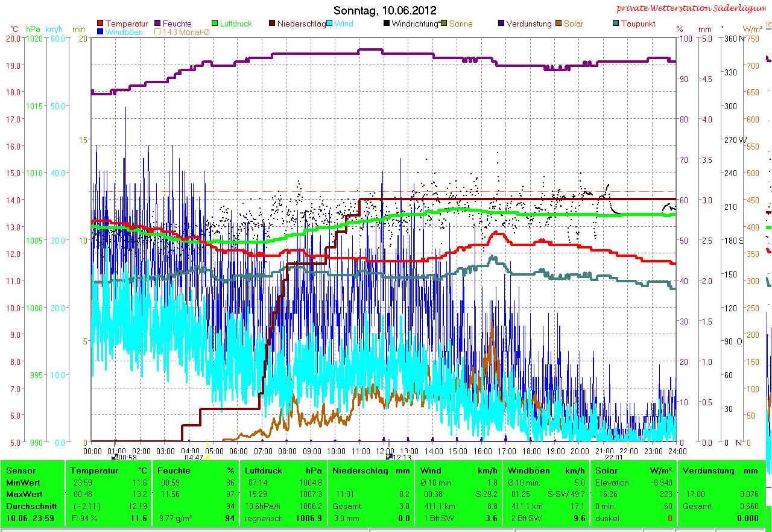
Task: Click the green Luftdruck legend square
Action: [x=215, y=24]
